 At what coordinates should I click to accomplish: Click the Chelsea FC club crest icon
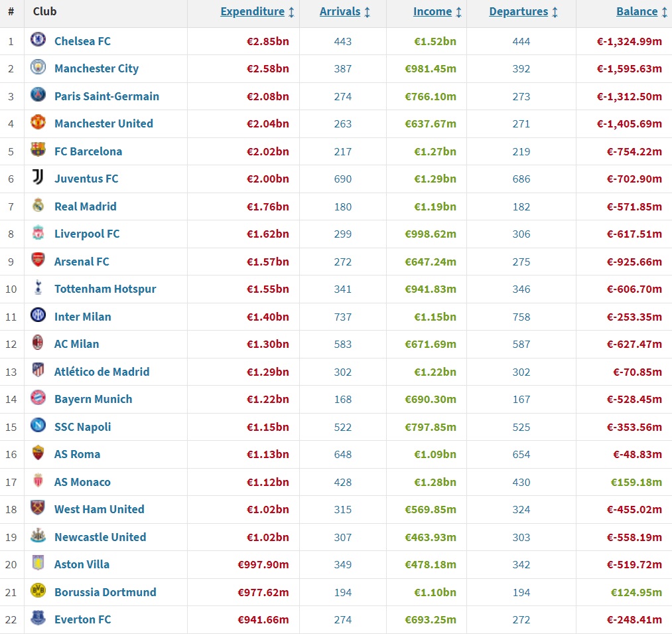click(x=38, y=40)
